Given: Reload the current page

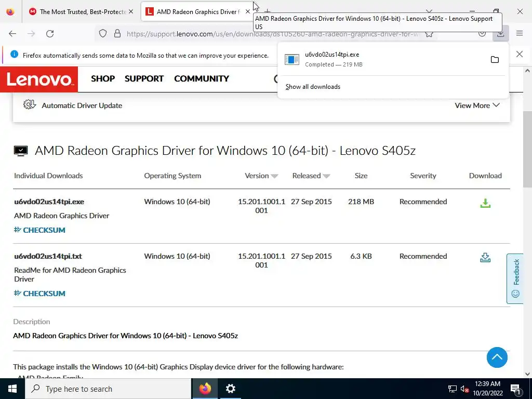Looking at the screenshot, I should [x=50, y=34].
